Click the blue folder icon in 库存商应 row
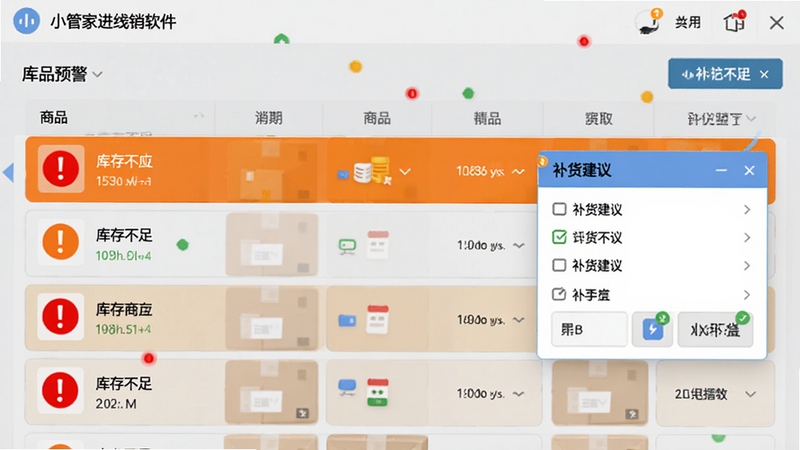This screenshot has width=800, height=450. click(347, 320)
